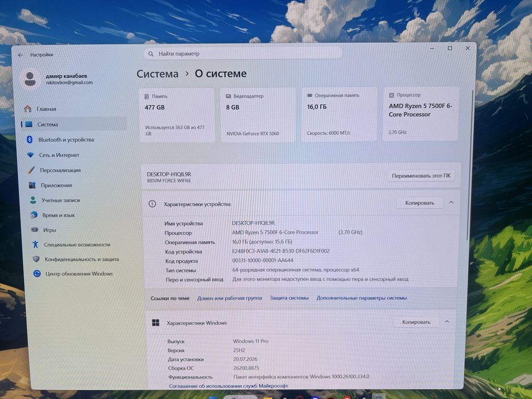Open Домен или рабочая группа link
The height and width of the screenshot is (399, 532).
click(230, 298)
